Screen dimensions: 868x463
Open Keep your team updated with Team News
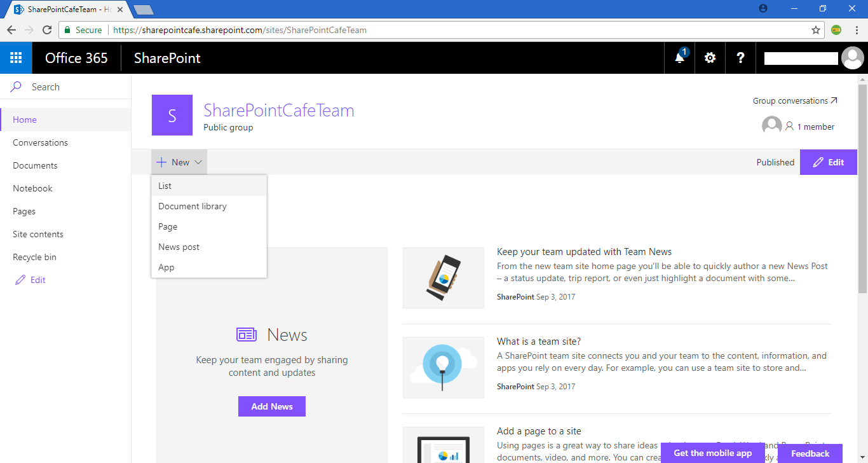click(x=585, y=252)
